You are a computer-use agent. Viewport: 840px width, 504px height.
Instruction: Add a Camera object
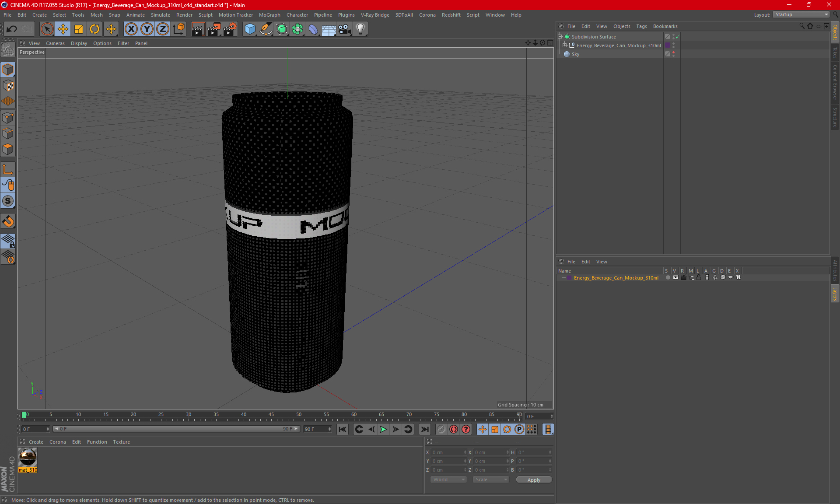[345, 29]
